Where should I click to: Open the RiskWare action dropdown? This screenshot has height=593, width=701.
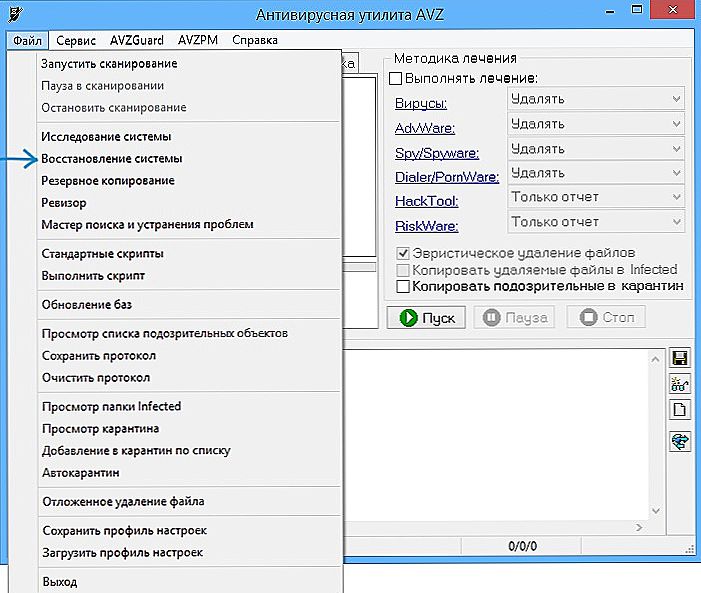point(596,222)
